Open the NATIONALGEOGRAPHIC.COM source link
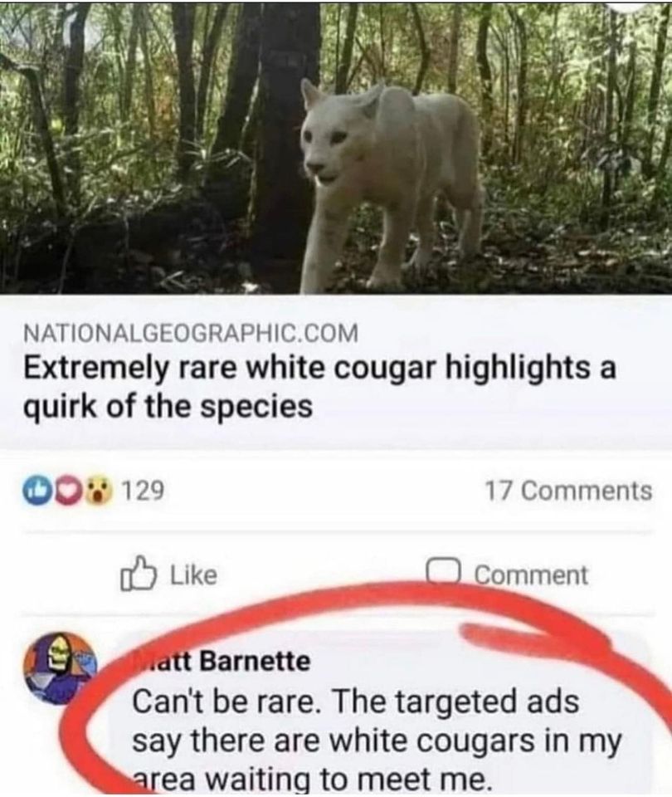 (191, 333)
